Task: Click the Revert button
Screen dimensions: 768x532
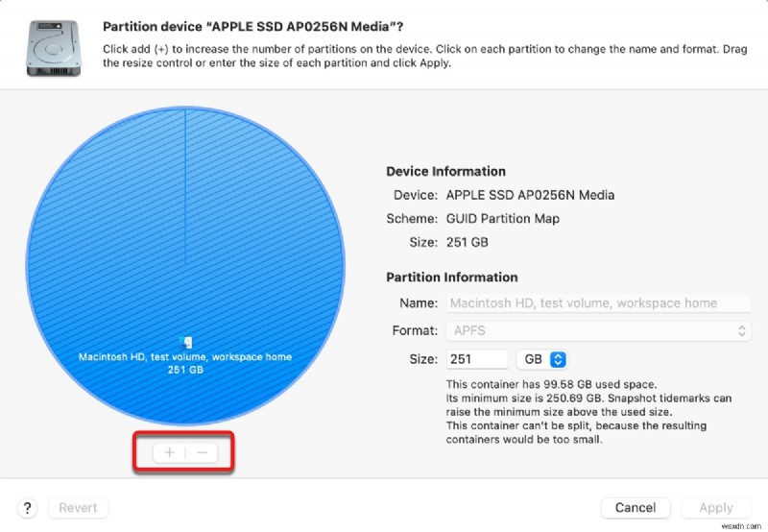Action: [x=78, y=508]
